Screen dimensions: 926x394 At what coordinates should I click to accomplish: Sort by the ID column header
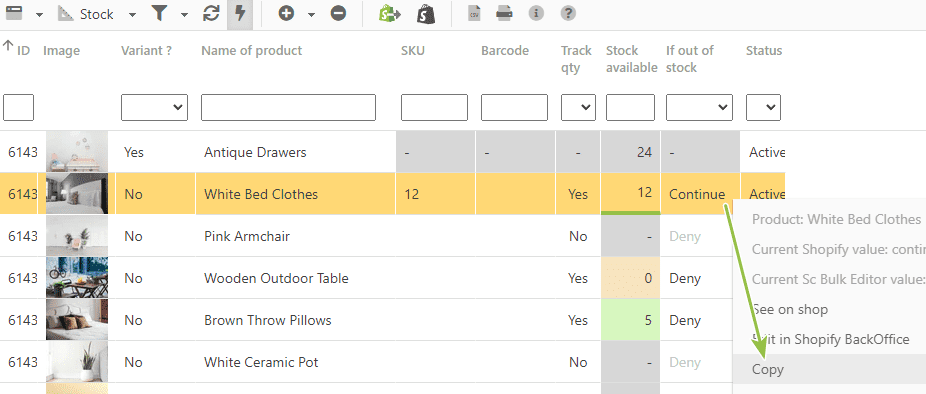23,51
